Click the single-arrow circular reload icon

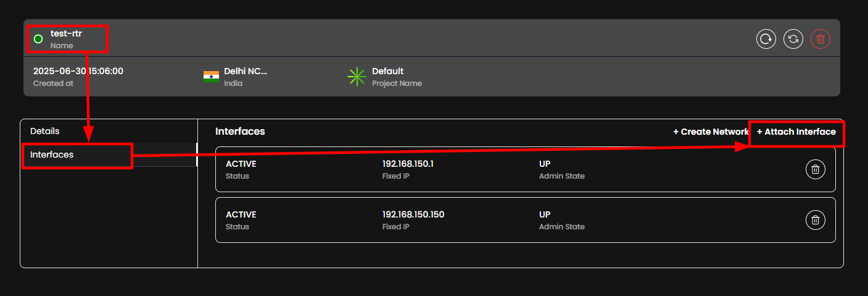(766, 39)
